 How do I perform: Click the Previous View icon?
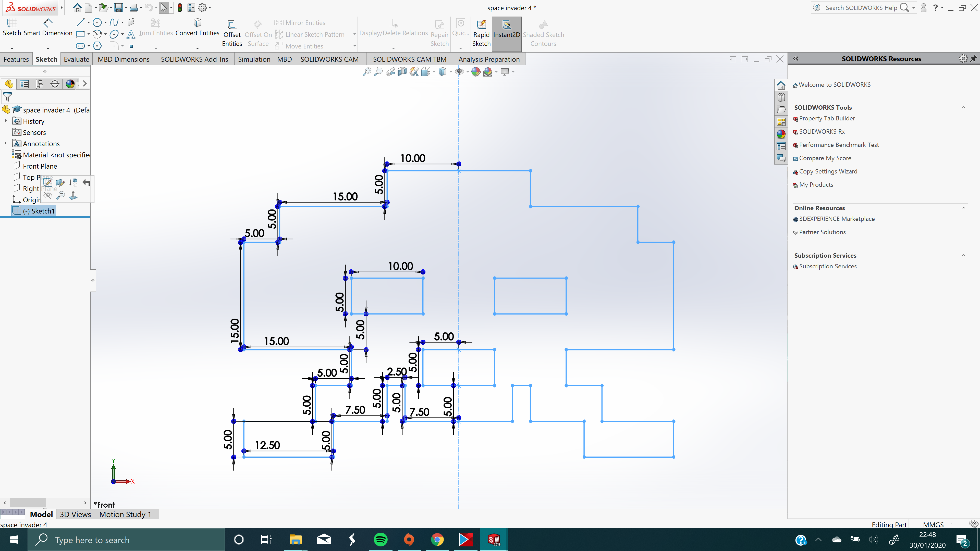[390, 72]
